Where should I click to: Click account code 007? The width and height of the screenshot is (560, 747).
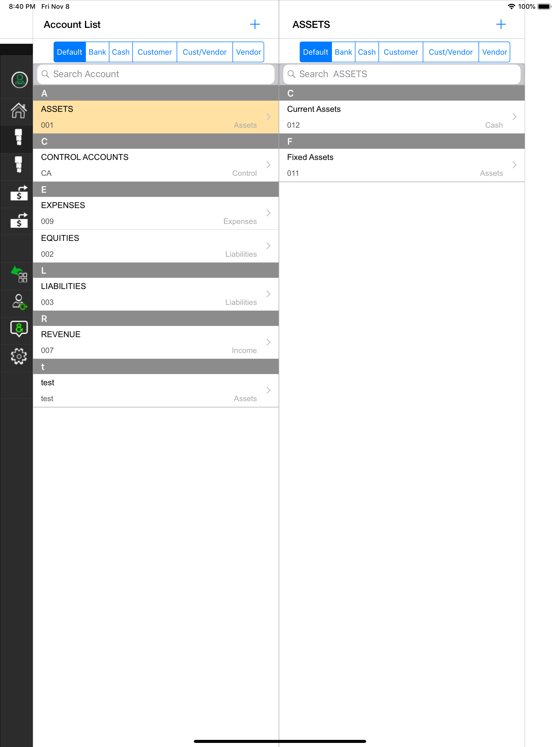pyautogui.click(x=47, y=351)
